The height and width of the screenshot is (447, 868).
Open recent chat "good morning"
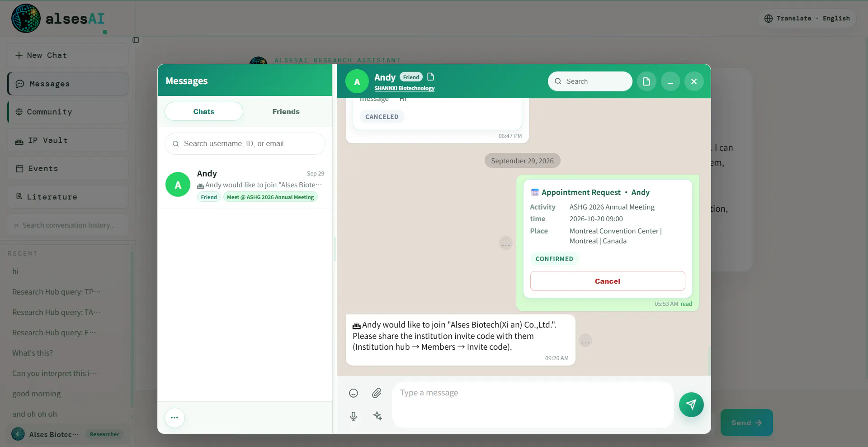click(36, 394)
